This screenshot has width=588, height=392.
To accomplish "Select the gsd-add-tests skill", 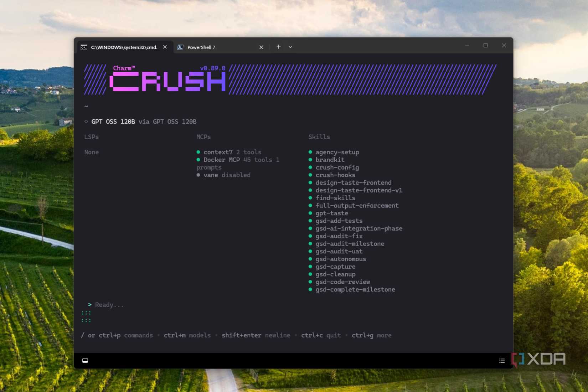I will click(336, 221).
